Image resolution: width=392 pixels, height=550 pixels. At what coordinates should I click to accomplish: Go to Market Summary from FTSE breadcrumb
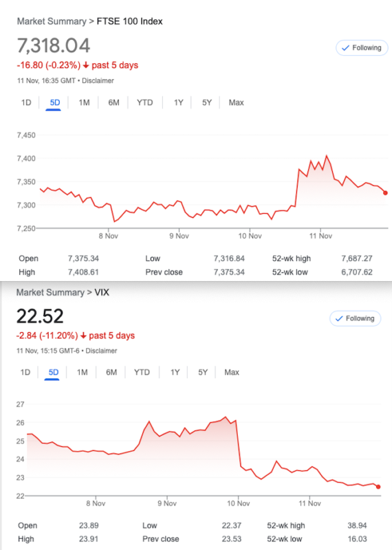52,21
